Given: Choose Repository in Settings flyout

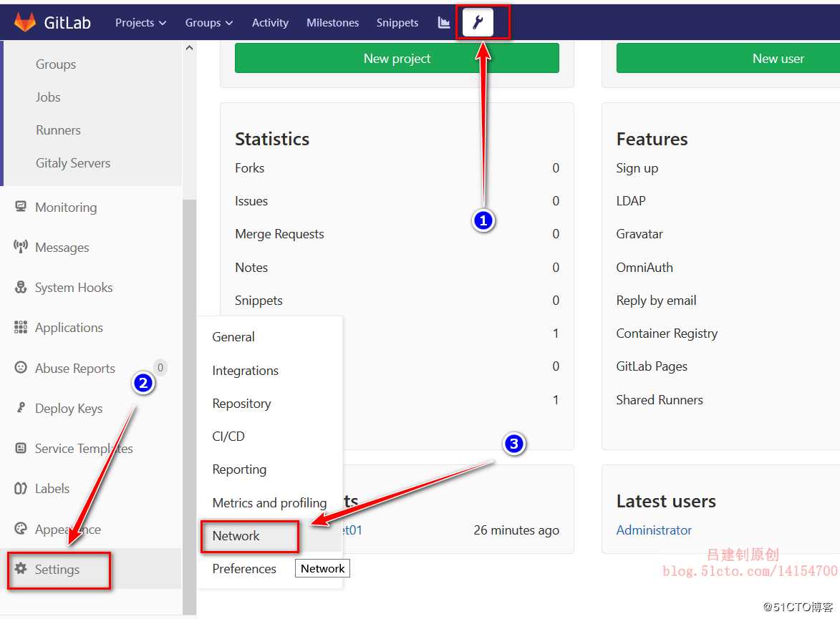Looking at the screenshot, I should point(241,404).
